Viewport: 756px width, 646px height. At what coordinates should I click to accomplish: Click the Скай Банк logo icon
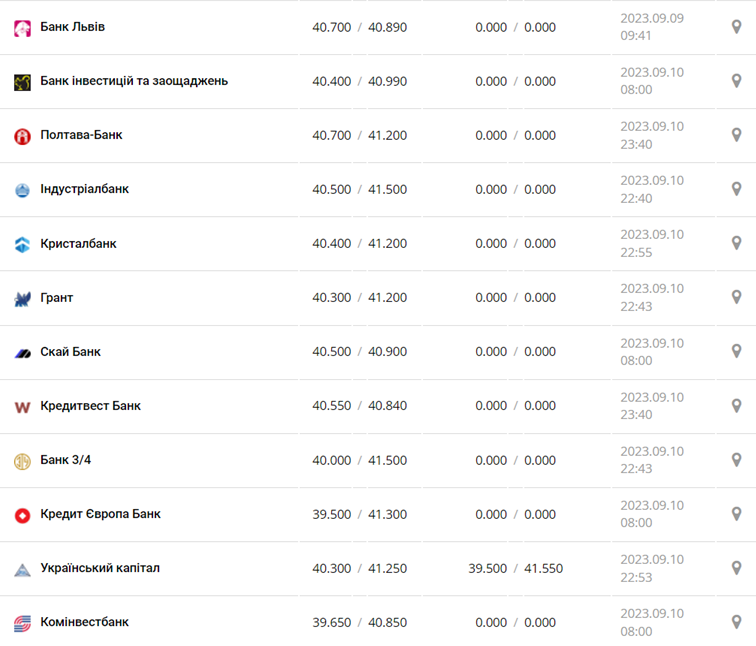point(22,352)
